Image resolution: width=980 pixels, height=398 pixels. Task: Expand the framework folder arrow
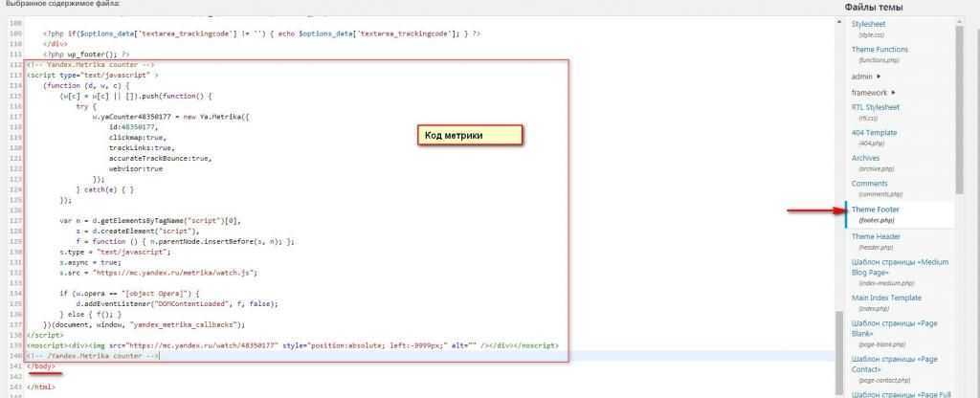(893, 92)
